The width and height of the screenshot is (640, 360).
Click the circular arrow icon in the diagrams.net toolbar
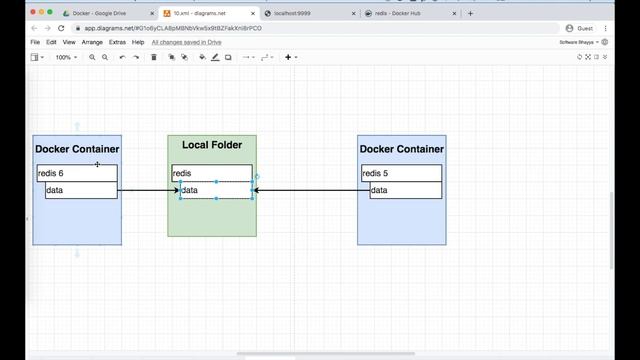click(x=580, y=57)
